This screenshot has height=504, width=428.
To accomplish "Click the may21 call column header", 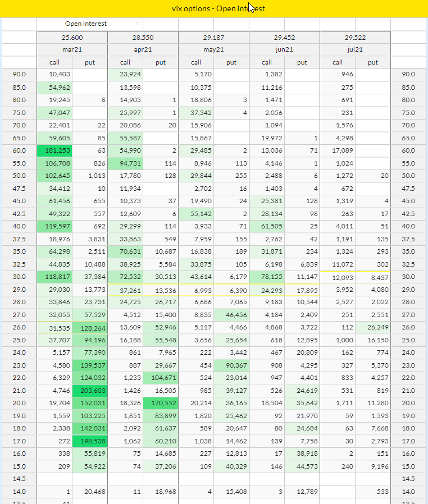I will [x=196, y=62].
